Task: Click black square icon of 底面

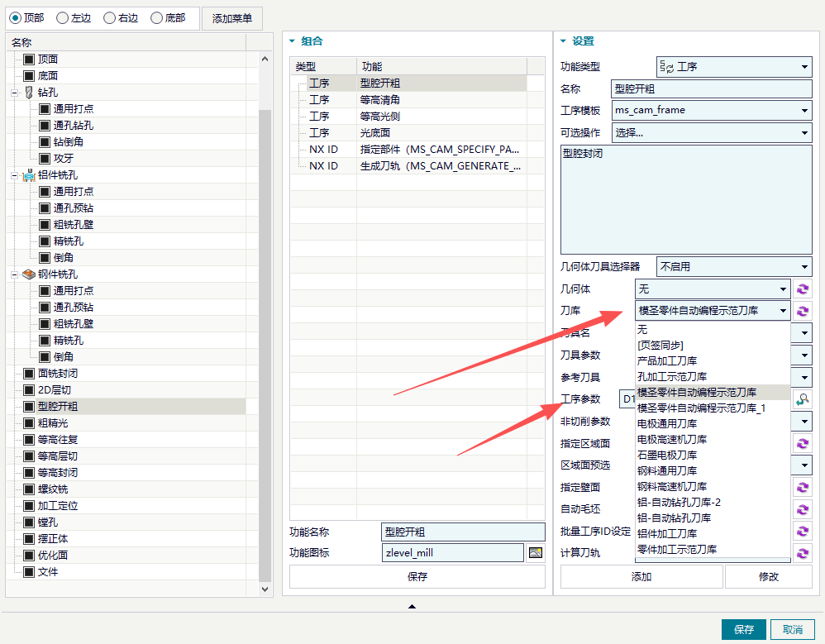Action: [29, 76]
